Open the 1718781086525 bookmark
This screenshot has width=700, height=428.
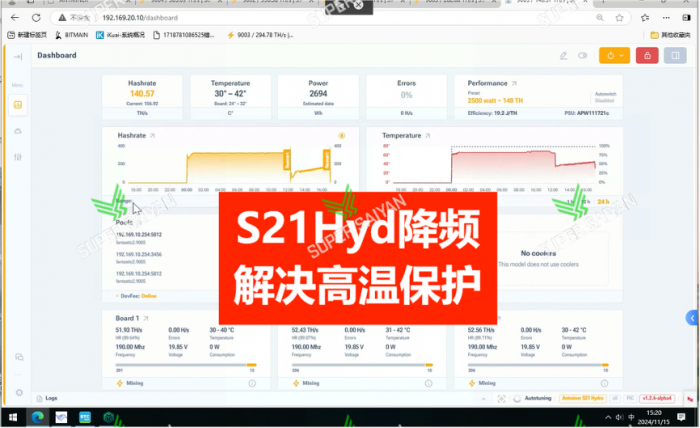pos(183,35)
